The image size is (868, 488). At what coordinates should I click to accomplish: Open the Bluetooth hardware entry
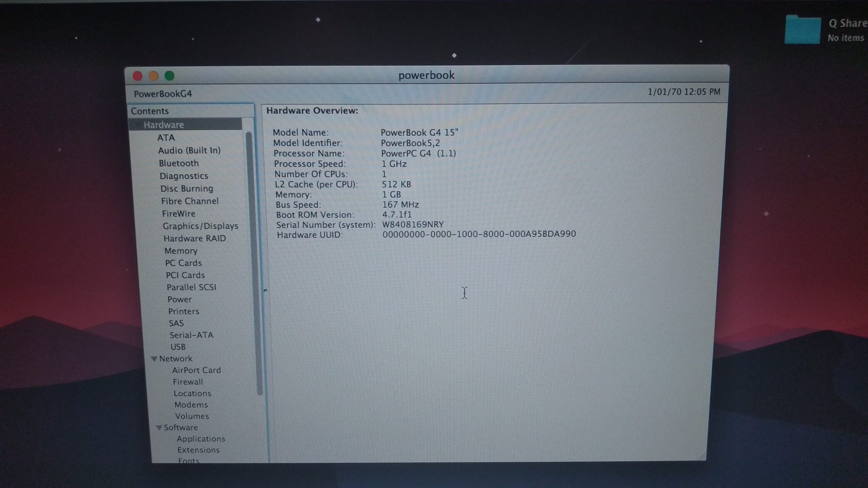click(x=178, y=164)
